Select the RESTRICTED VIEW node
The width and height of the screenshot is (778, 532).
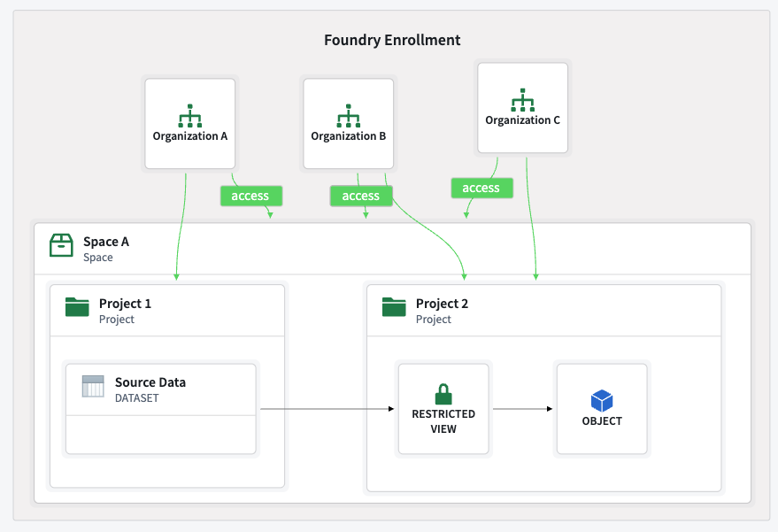click(x=443, y=408)
